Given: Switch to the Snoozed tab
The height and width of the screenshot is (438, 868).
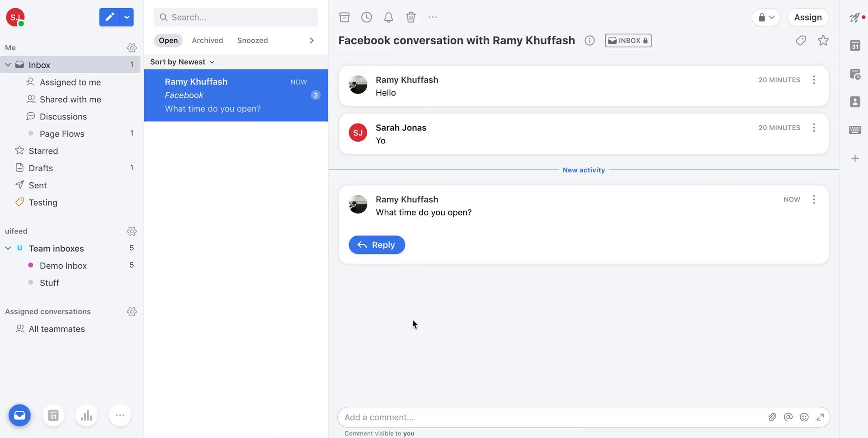Looking at the screenshot, I should [x=253, y=40].
